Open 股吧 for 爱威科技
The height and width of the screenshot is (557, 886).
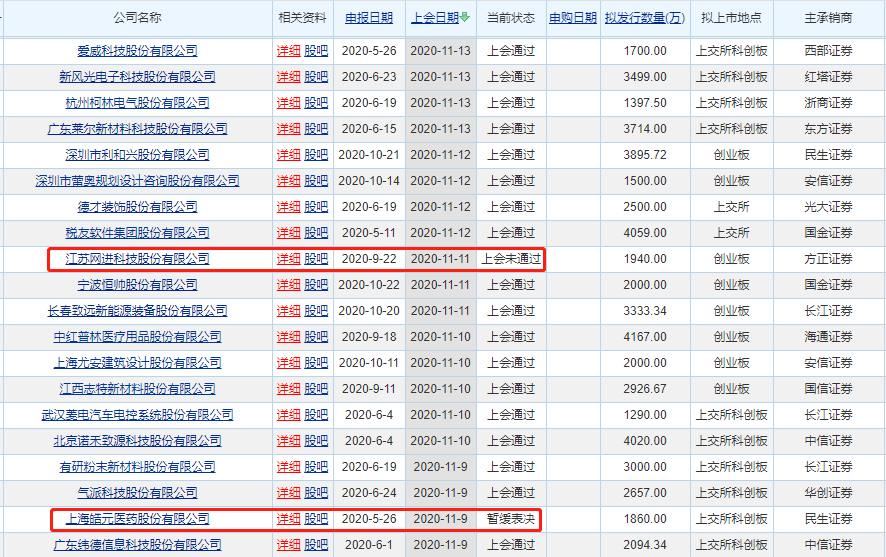[x=316, y=51]
